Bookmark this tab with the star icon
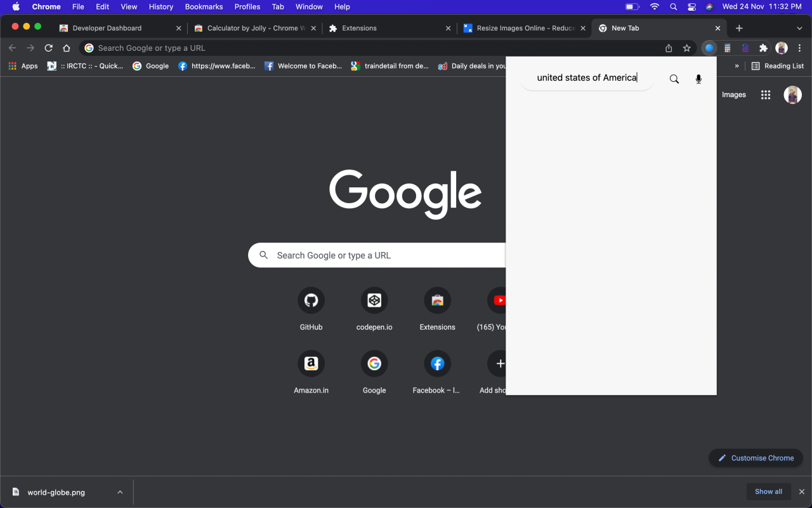This screenshot has height=508, width=812. point(686,48)
